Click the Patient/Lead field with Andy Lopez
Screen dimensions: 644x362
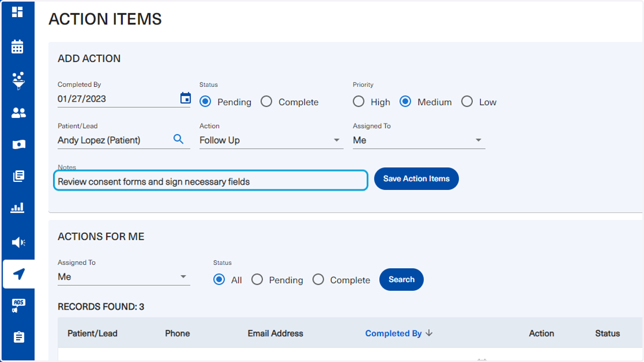pos(123,140)
